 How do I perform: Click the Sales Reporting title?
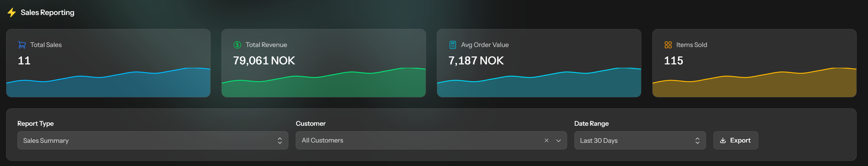(48, 13)
